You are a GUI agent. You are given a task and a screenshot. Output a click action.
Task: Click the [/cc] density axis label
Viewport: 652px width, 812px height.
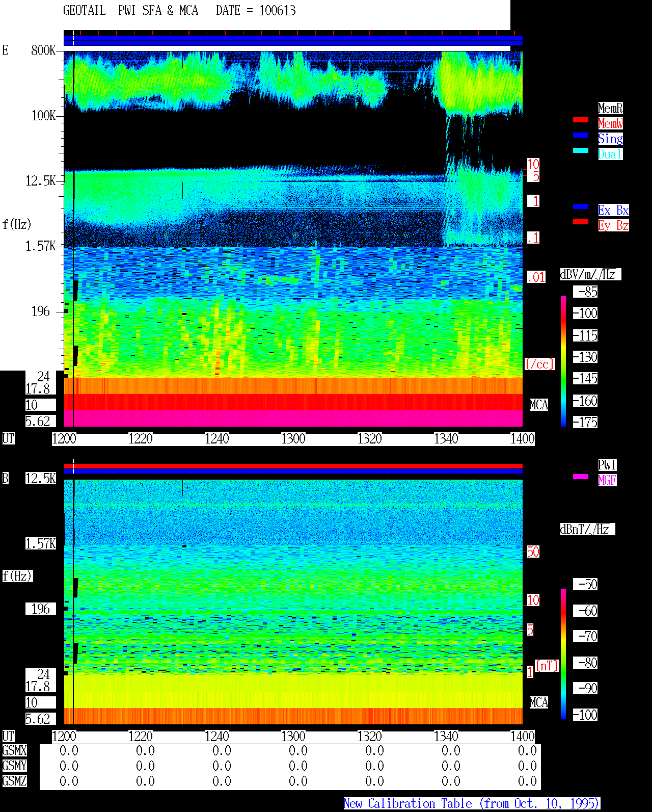pyautogui.click(x=539, y=364)
